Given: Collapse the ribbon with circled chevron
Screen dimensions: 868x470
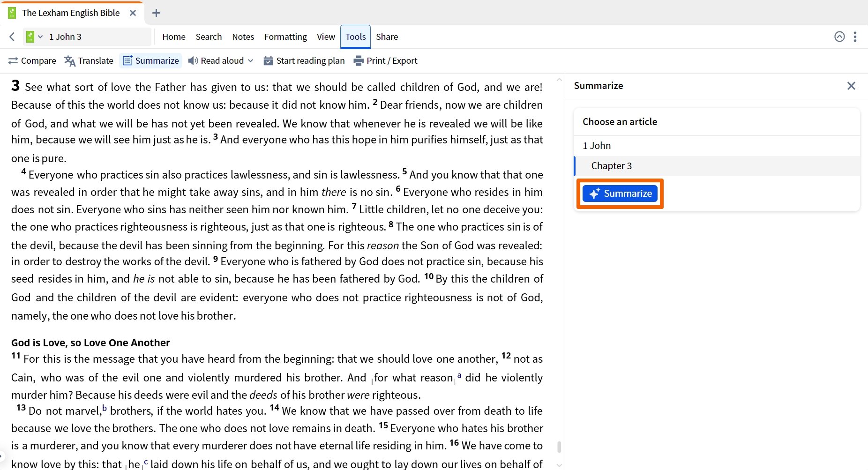Looking at the screenshot, I should tap(839, 37).
